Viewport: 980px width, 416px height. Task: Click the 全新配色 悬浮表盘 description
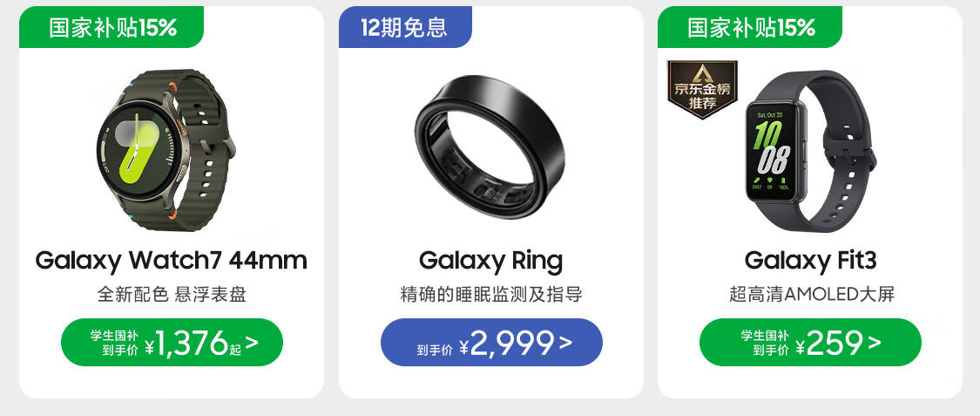pyautogui.click(x=172, y=294)
